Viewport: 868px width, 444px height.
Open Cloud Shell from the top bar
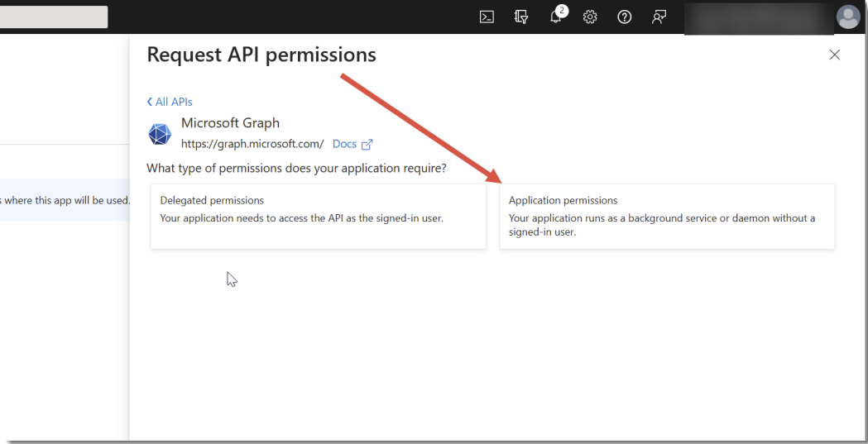(487, 17)
